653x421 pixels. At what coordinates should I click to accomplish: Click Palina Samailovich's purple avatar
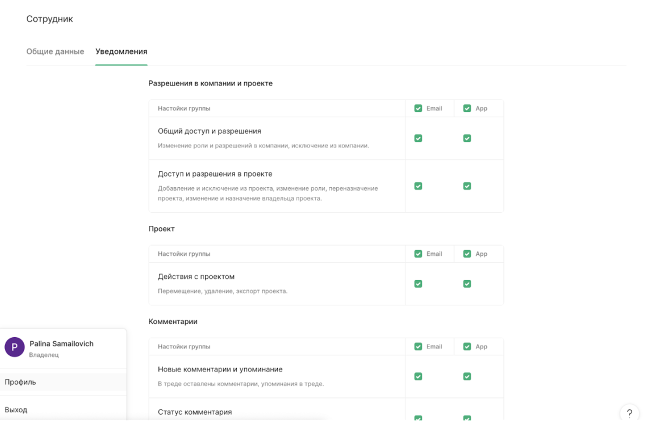click(15, 347)
